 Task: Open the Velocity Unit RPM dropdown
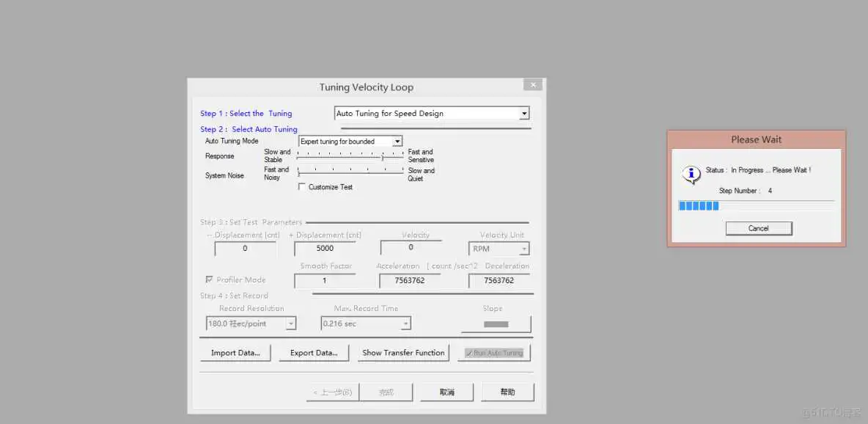[525, 249]
